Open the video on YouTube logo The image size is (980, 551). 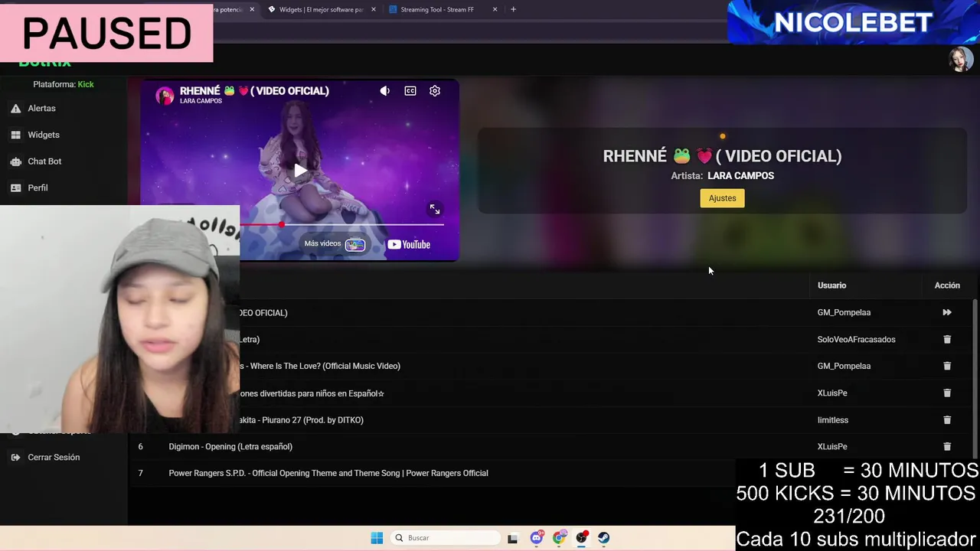point(409,245)
